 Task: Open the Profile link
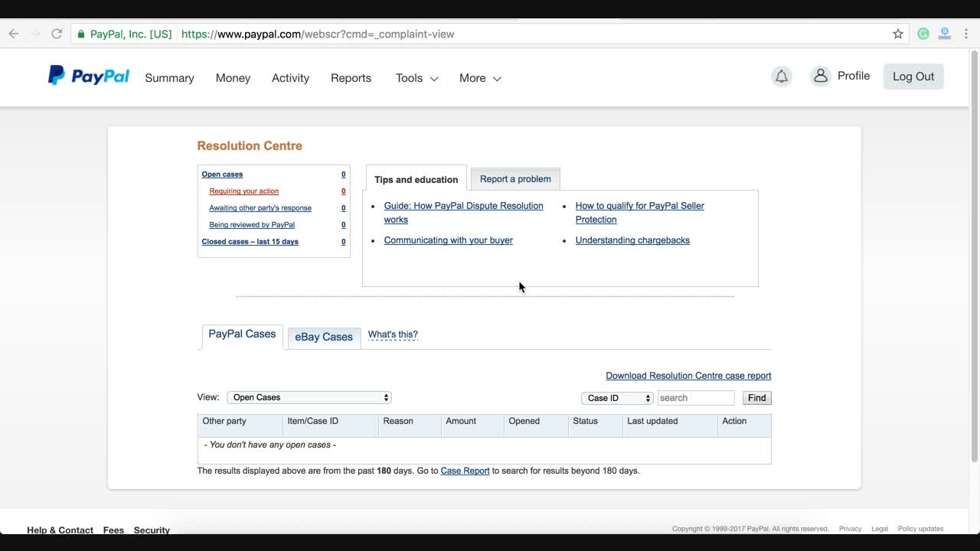tap(854, 76)
